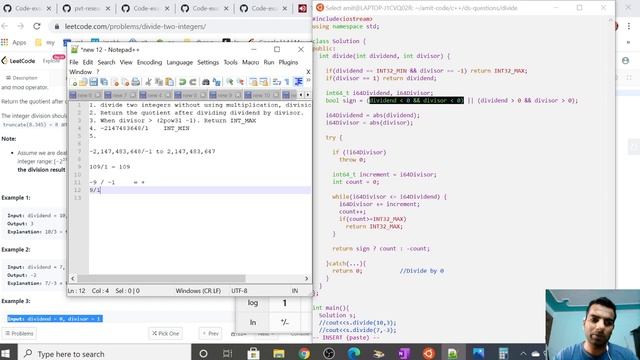Image resolution: width=640 pixels, height=360 pixels.
Task: Open the ? help menu in Notepad++
Action: point(98,72)
